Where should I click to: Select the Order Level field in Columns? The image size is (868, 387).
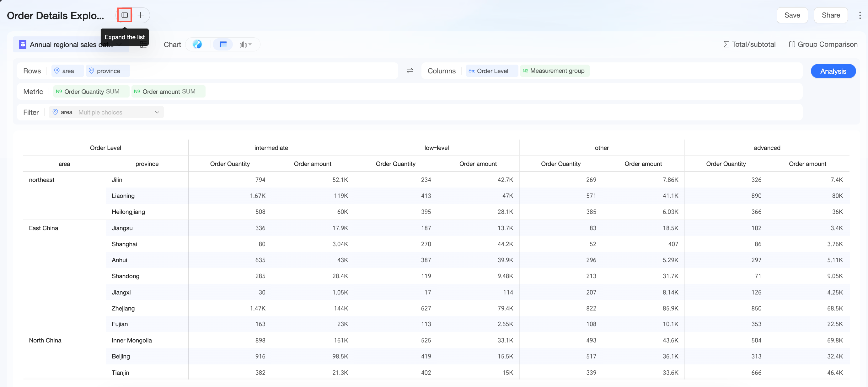pos(492,71)
